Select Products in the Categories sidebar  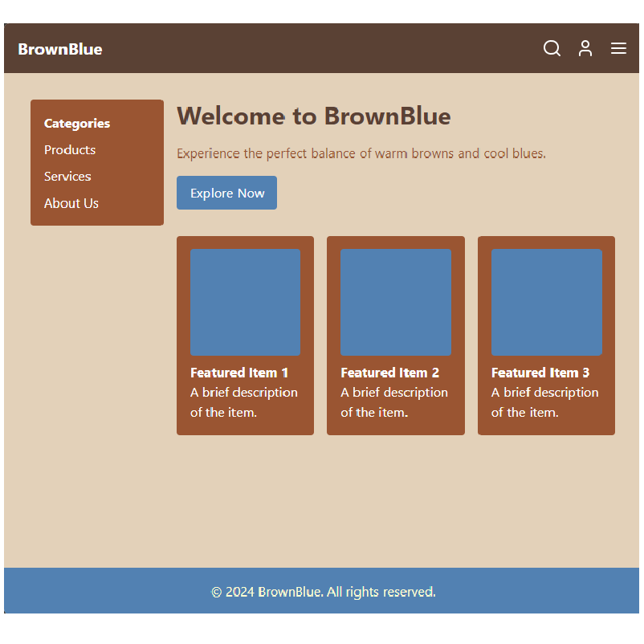(x=70, y=149)
